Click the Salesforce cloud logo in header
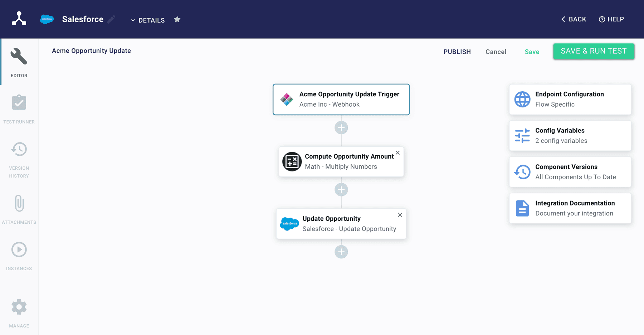 [x=47, y=19]
